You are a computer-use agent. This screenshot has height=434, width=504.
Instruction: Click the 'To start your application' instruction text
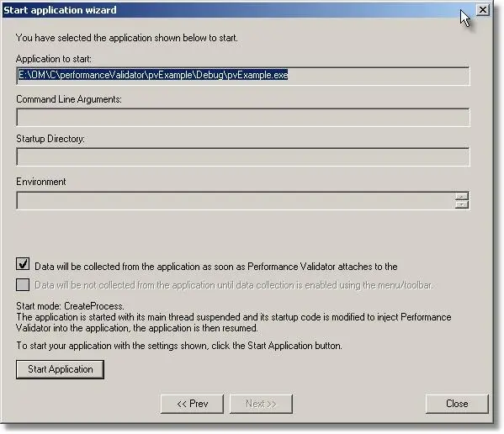(x=179, y=346)
